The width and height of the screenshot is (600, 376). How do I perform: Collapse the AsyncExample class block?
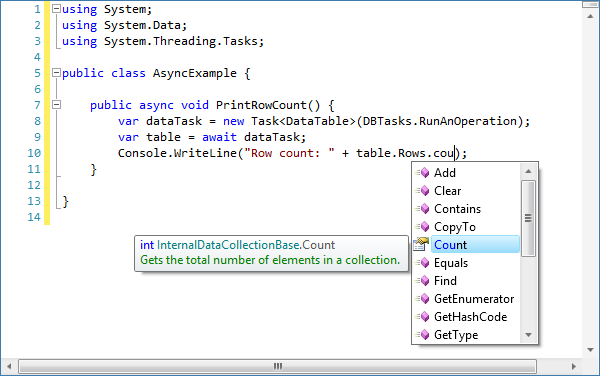click(x=56, y=72)
